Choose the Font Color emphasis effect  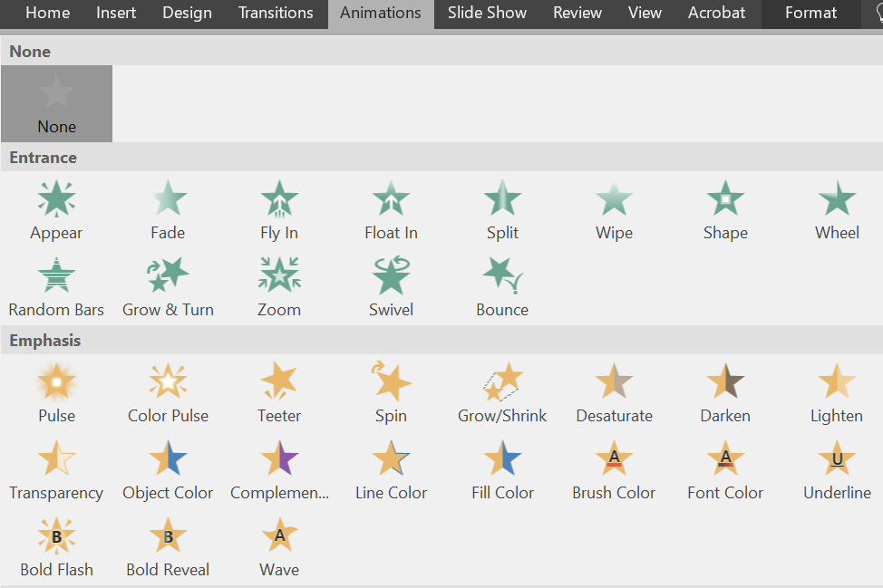pyautogui.click(x=725, y=470)
